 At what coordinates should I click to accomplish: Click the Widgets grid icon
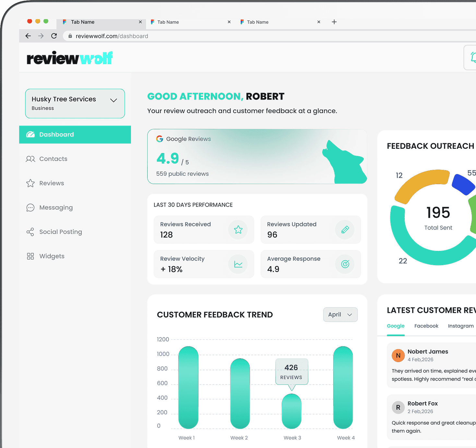pyautogui.click(x=30, y=256)
